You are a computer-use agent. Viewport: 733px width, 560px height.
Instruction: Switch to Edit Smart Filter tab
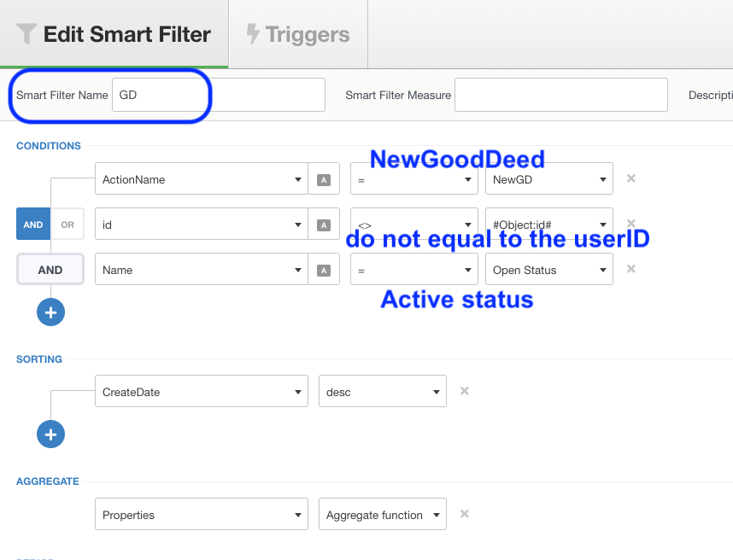click(x=114, y=34)
